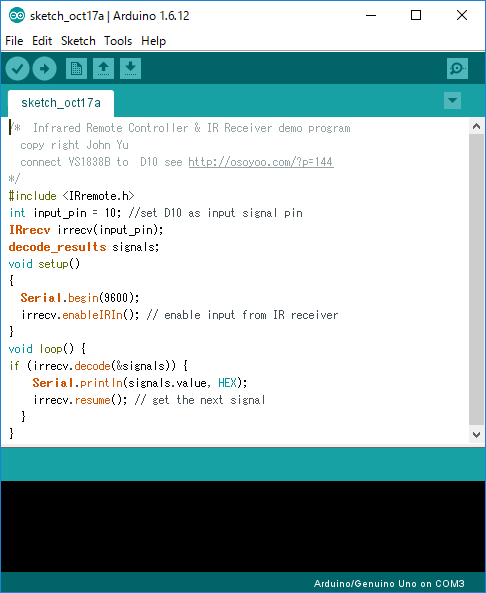Minimize the Arduino window

click(371, 16)
